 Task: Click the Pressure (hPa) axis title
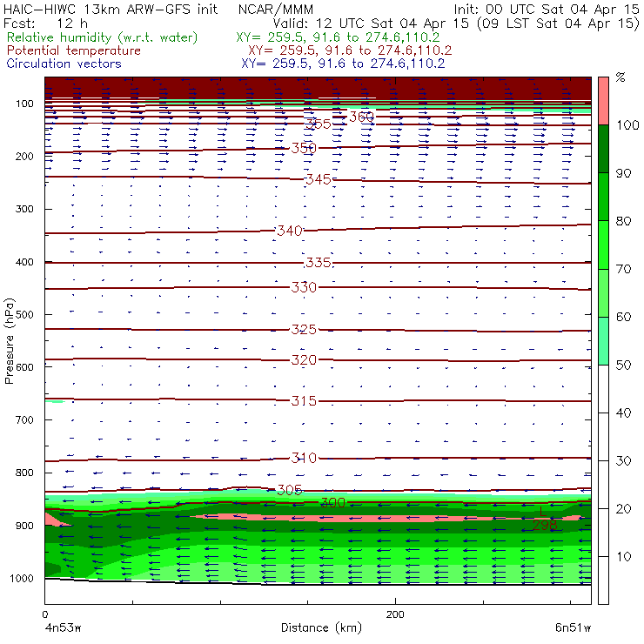pos(9,341)
